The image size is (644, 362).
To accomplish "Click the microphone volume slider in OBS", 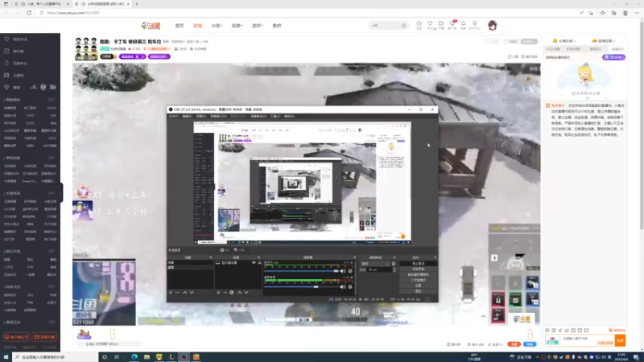I will [301, 271].
